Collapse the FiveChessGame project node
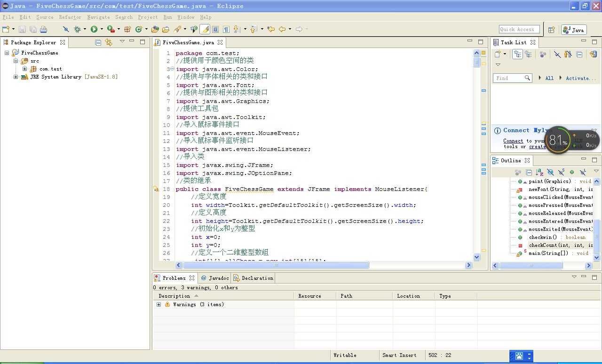 pos(7,53)
